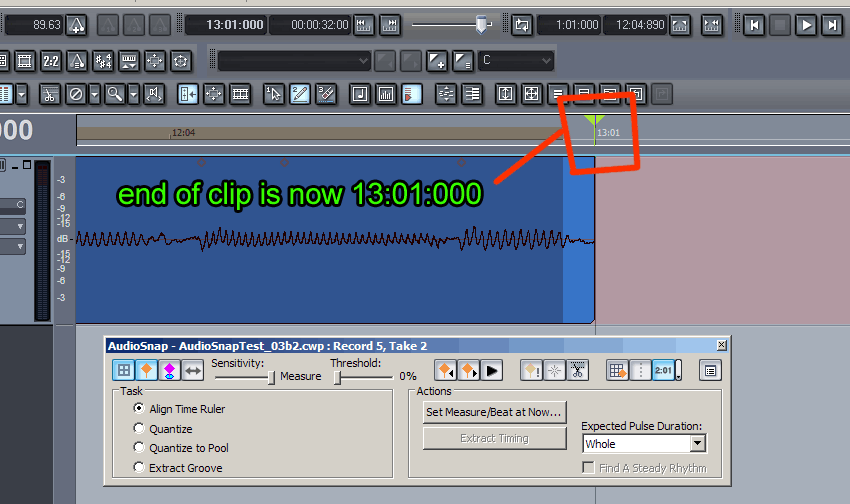Open the AudioSnap options list icon

pyautogui.click(x=709, y=371)
